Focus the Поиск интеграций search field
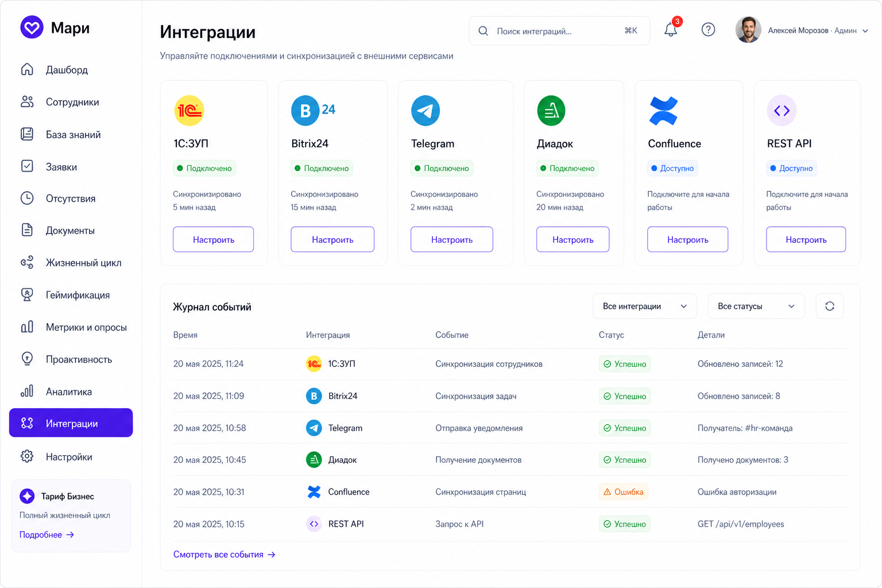This screenshot has height=588, width=882. tap(559, 31)
